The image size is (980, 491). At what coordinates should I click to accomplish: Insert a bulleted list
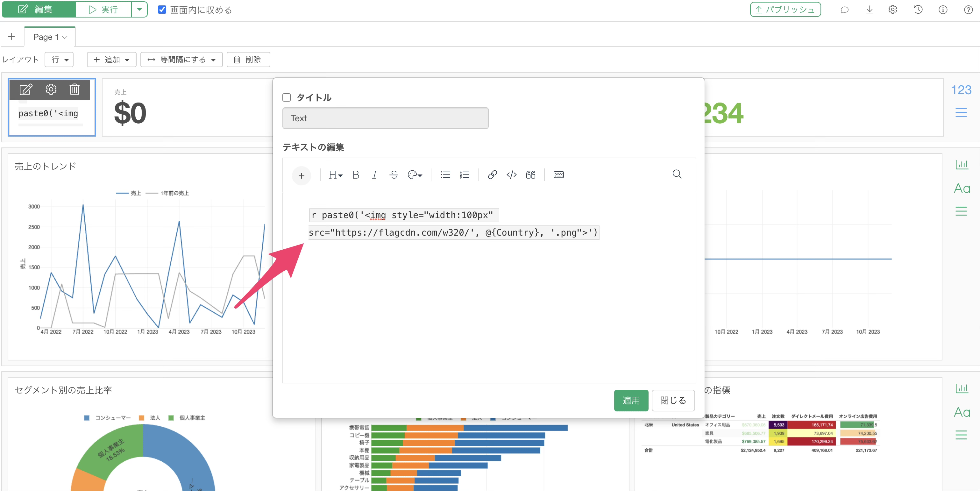coord(445,174)
